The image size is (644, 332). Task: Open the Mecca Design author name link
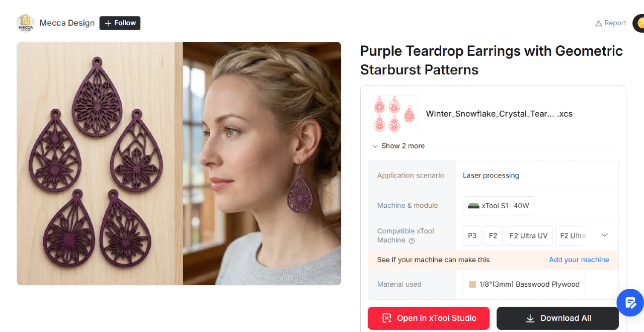pos(67,23)
